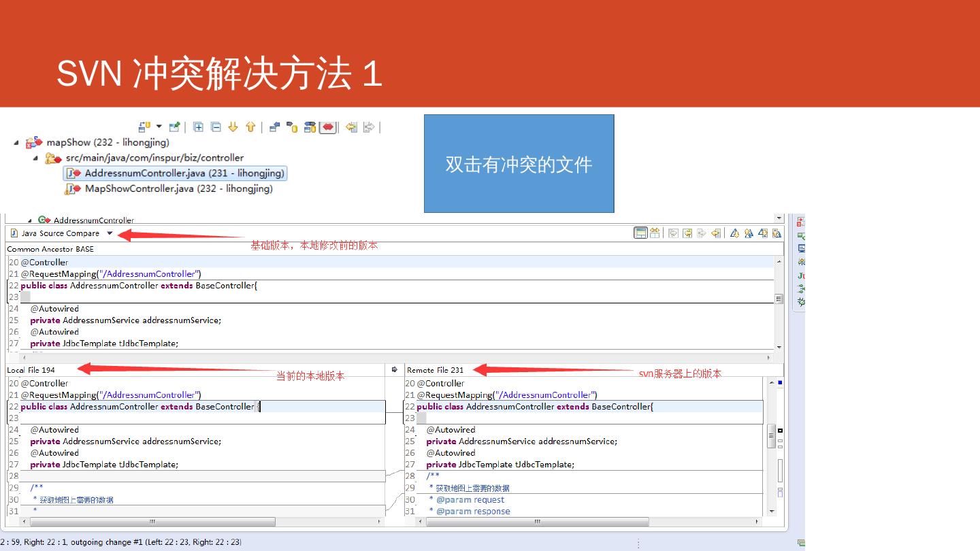This screenshot has height=551, width=980.
Task: Open the Java Source Compare dropdown arrow
Action: (x=110, y=233)
